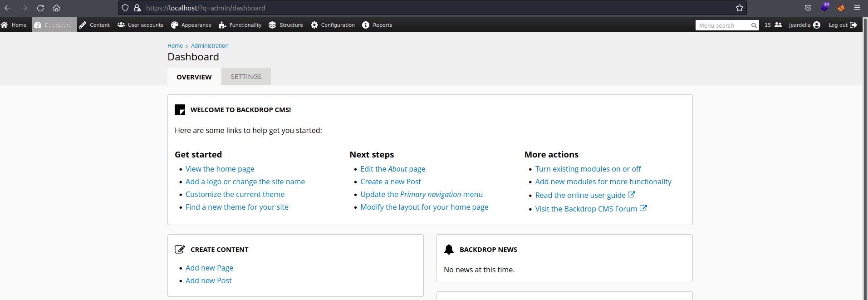Click the 15 users count icon
The image size is (868, 300).
pos(778,25)
